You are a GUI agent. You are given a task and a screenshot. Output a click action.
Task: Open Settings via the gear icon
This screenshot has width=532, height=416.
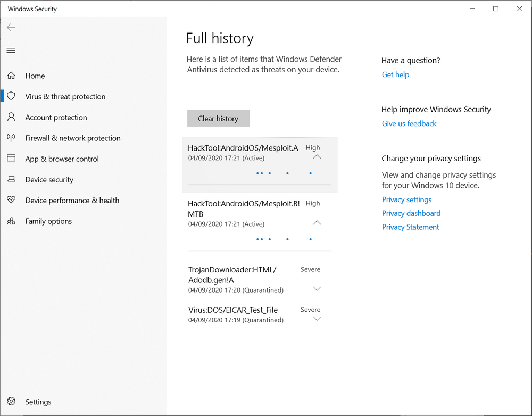coord(11,402)
